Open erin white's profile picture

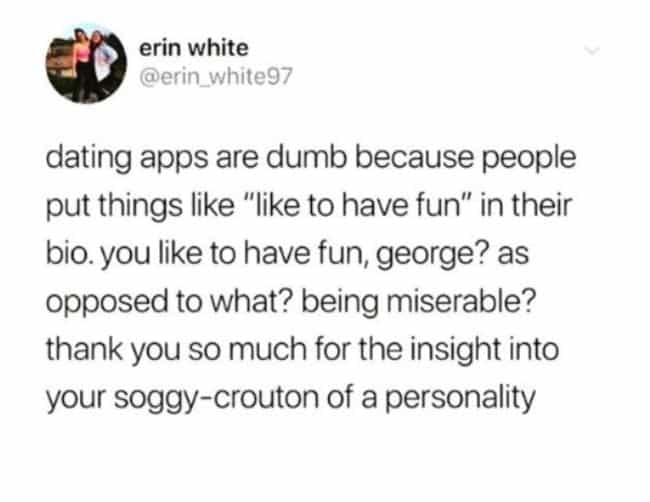click(x=86, y=63)
